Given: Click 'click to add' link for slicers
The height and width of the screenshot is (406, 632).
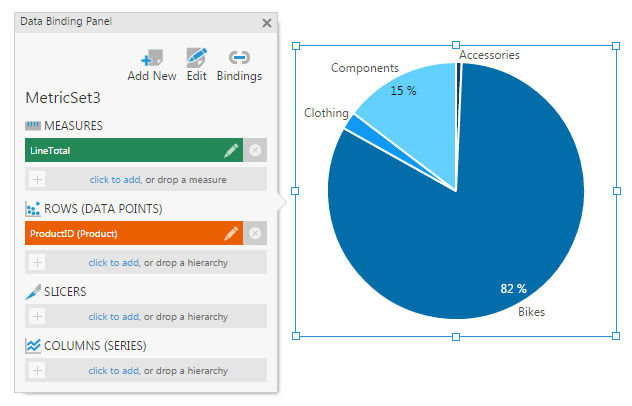Looking at the screenshot, I should coord(113,317).
